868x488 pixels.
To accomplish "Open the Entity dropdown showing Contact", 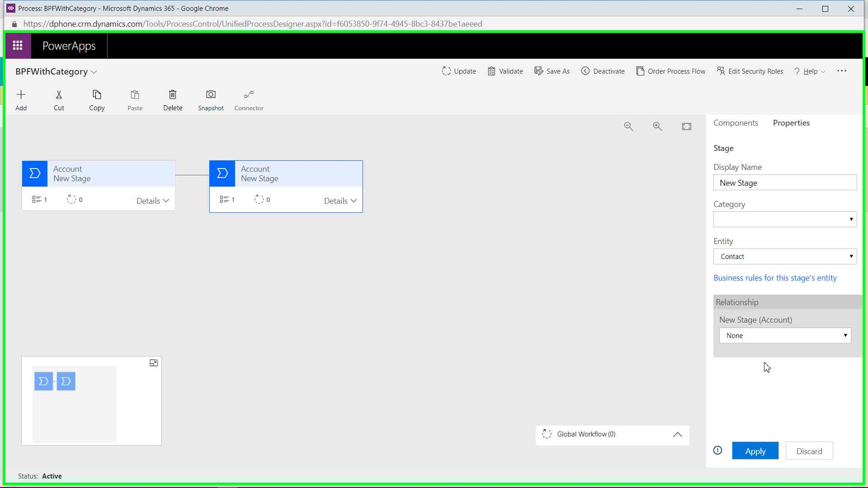I will click(x=785, y=257).
